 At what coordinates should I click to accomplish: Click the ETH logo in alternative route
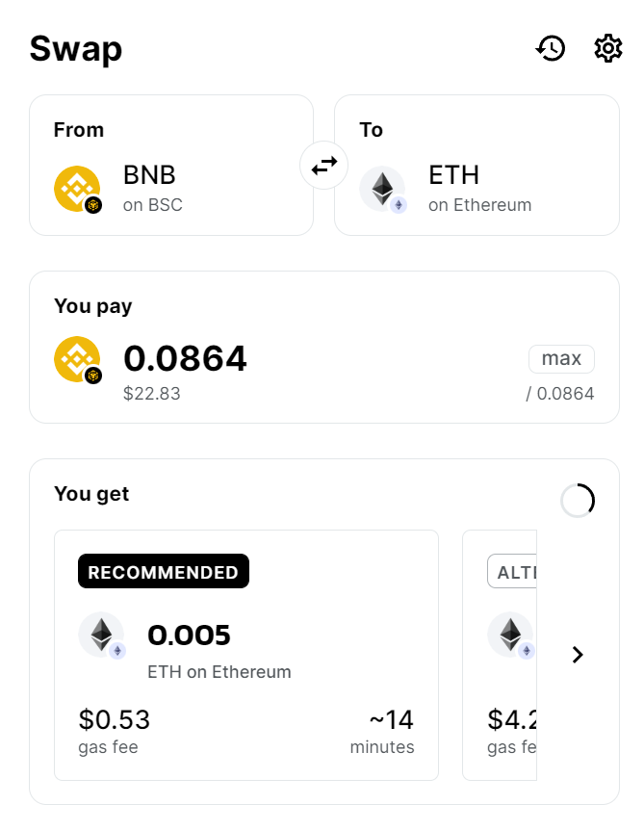coord(511,635)
